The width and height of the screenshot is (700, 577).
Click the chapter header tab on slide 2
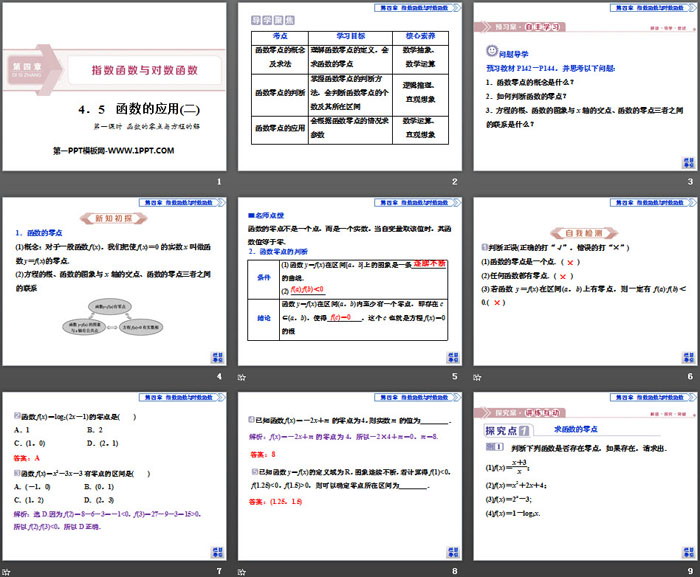tap(418, 8)
